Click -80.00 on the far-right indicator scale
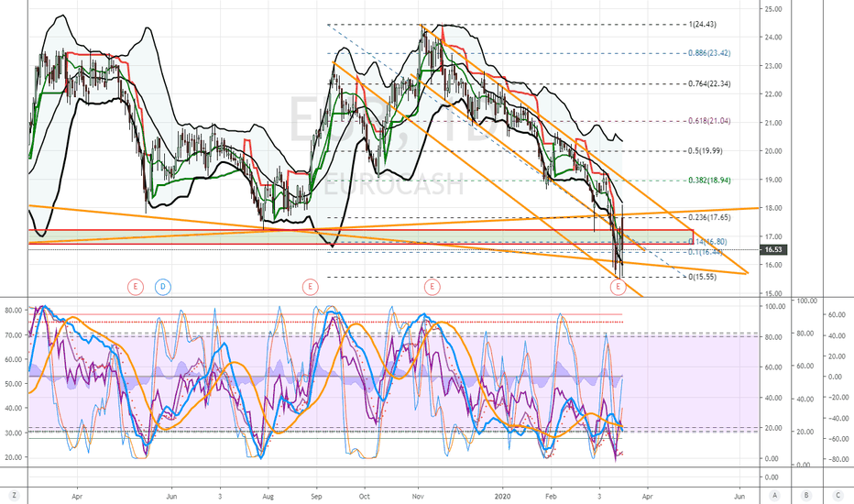Image resolution: width=854 pixels, height=504 pixels. pyautogui.click(x=838, y=460)
